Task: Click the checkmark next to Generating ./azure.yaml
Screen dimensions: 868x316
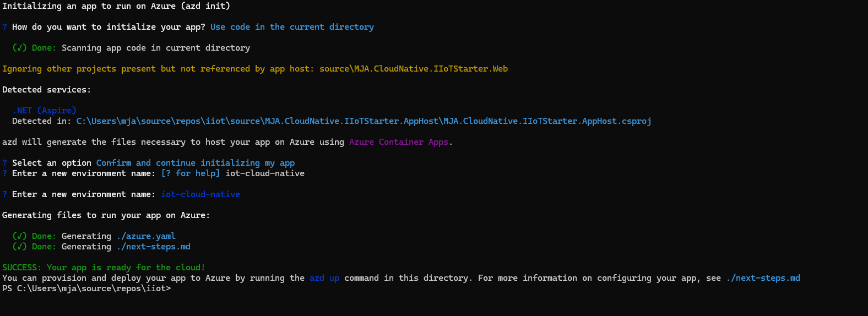Action: pos(19,236)
